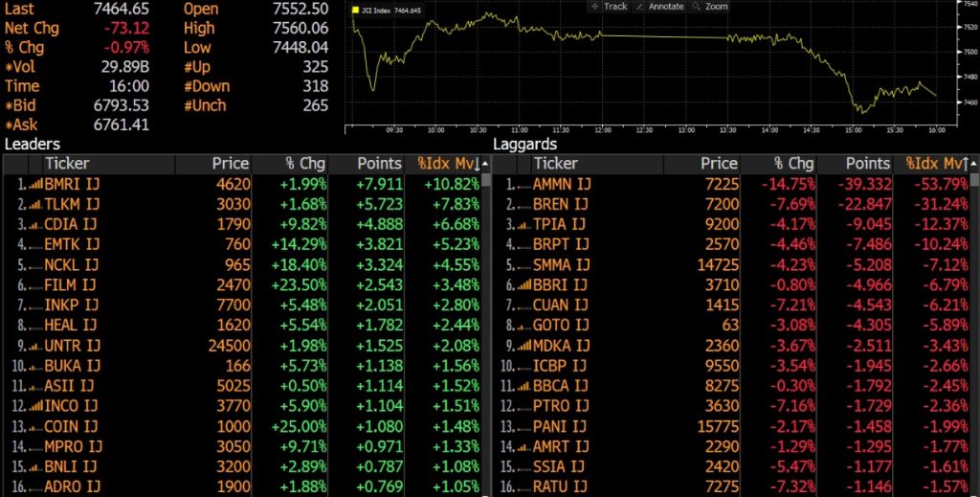980x497 pixels.
Task: Select MPRO IJ ticker row
Action: tap(73, 446)
